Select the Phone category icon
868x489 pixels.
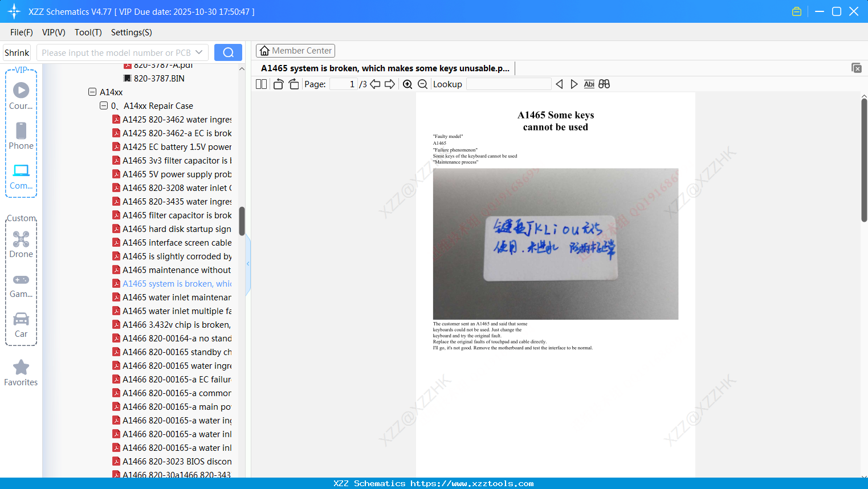(21, 136)
